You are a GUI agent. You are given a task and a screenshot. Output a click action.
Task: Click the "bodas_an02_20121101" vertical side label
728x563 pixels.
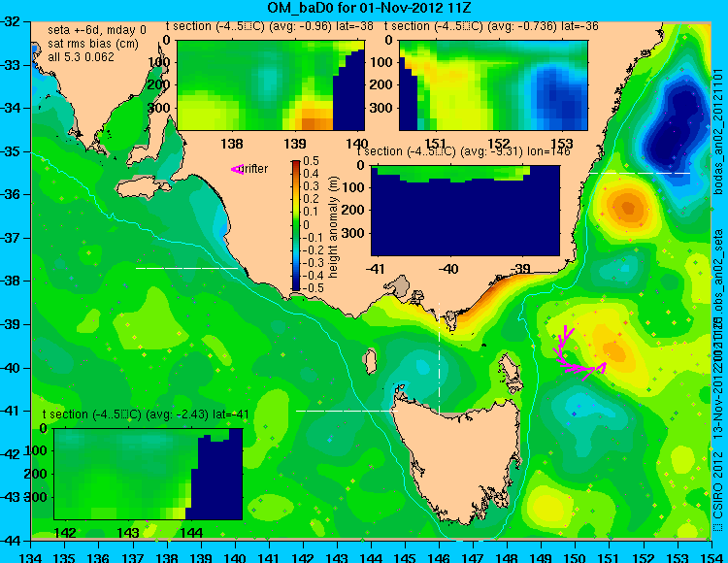point(717,131)
